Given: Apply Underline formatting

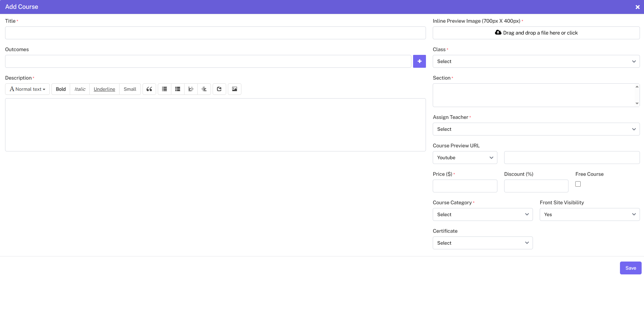Looking at the screenshot, I should (104, 89).
